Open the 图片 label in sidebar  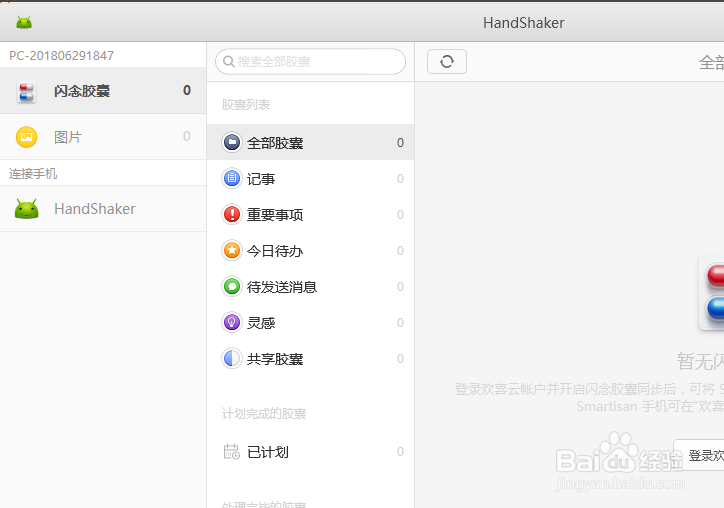(68, 137)
